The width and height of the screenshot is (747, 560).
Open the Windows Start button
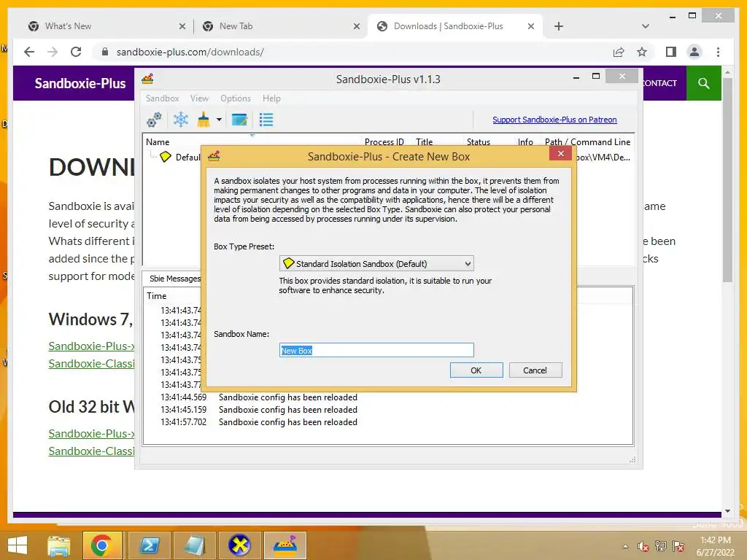point(18,545)
